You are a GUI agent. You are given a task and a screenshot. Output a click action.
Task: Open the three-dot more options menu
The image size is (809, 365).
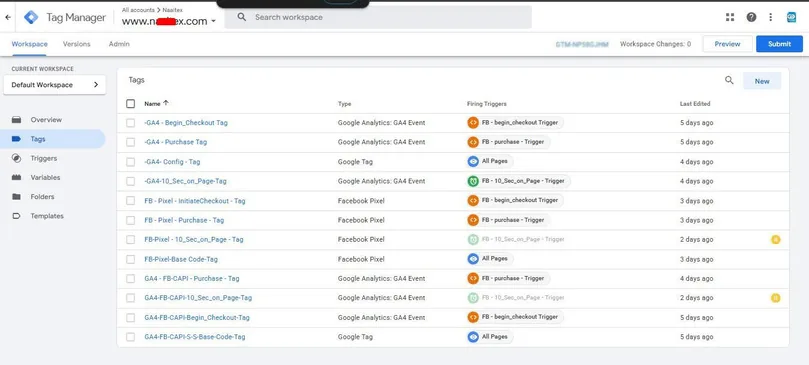(770, 17)
